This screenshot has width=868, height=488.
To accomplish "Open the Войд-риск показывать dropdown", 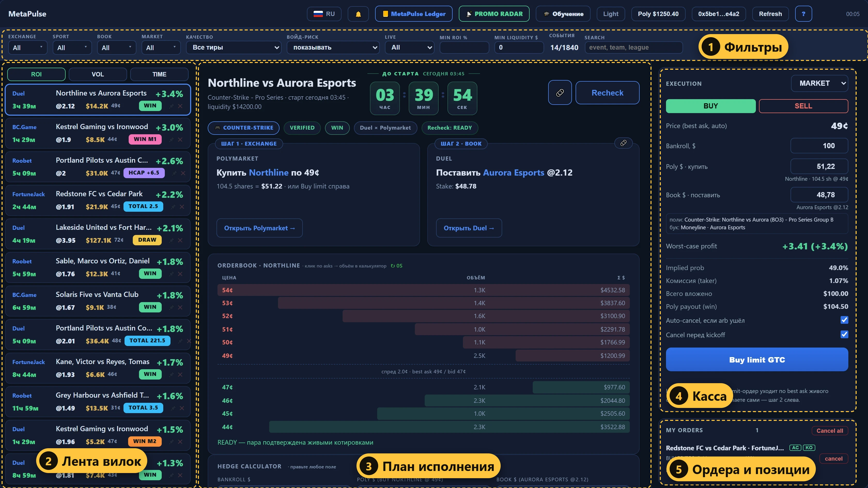I will tap(333, 48).
